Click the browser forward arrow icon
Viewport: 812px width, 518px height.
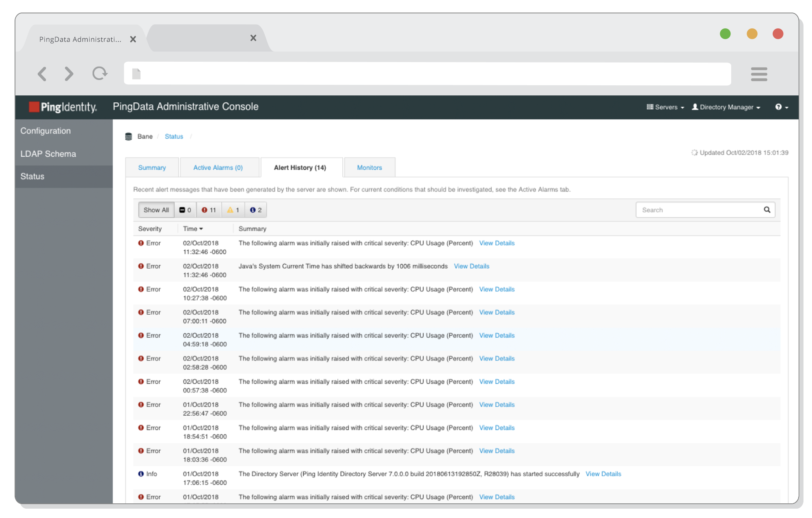pyautogui.click(x=69, y=74)
